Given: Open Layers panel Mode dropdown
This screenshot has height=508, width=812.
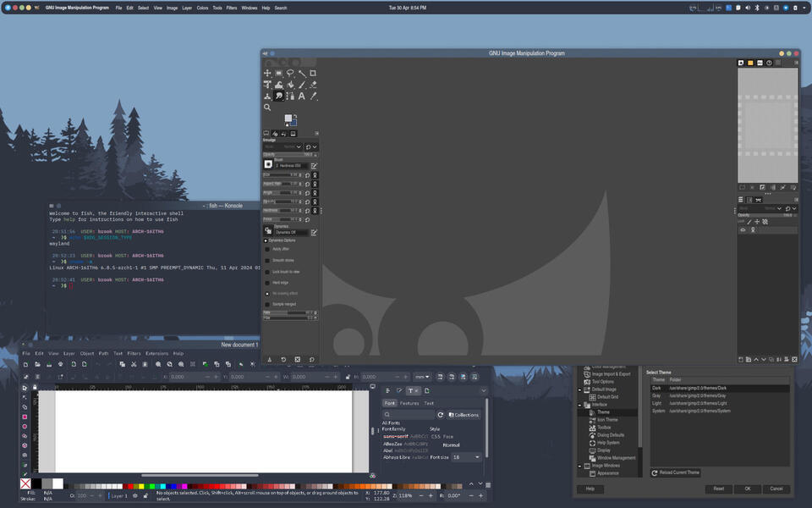Looking at the screenshot, I should pos(760,208).
